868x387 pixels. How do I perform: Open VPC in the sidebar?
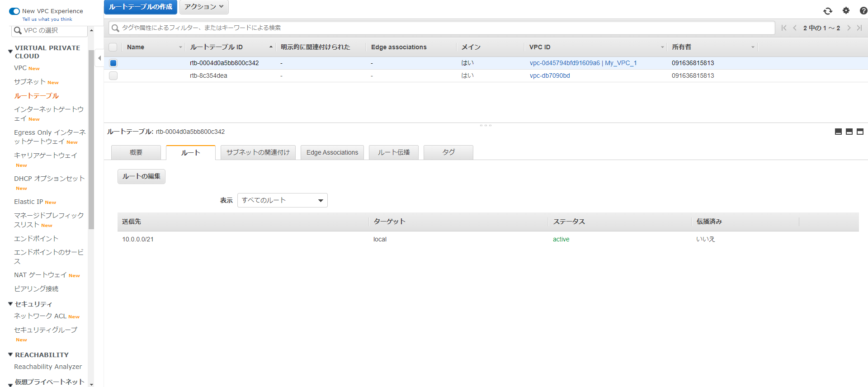coord(20,68)
